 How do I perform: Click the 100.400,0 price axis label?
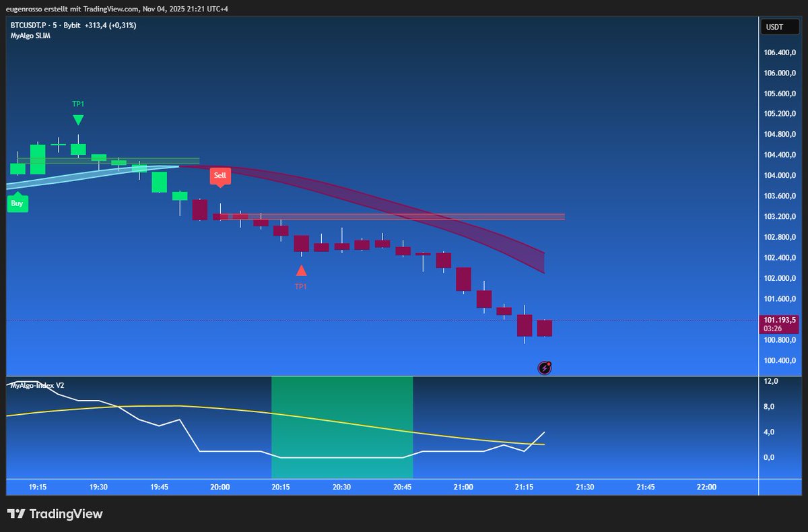778,360
